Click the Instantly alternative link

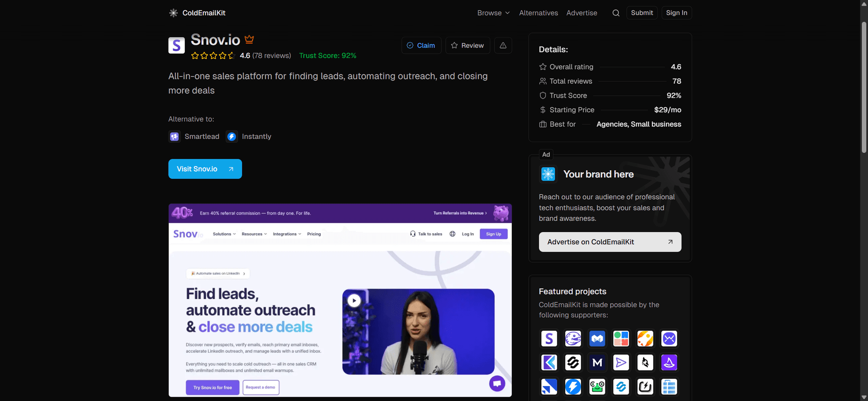click(256, 137)
